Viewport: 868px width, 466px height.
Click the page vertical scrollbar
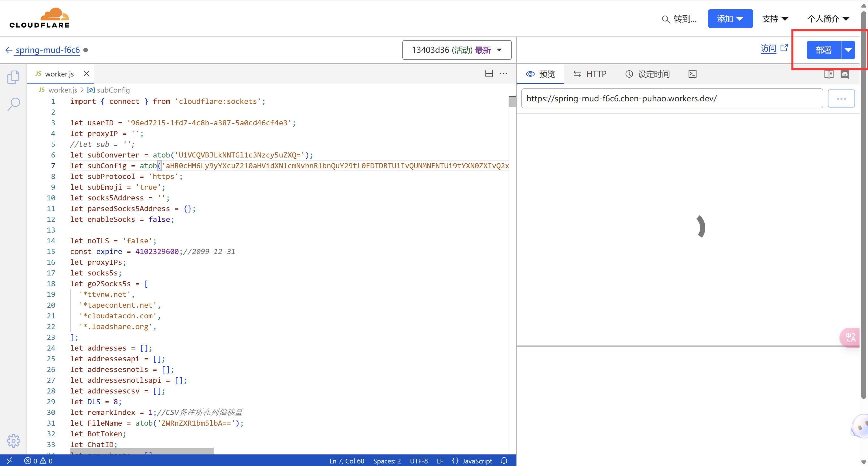[x=863, y=205]
